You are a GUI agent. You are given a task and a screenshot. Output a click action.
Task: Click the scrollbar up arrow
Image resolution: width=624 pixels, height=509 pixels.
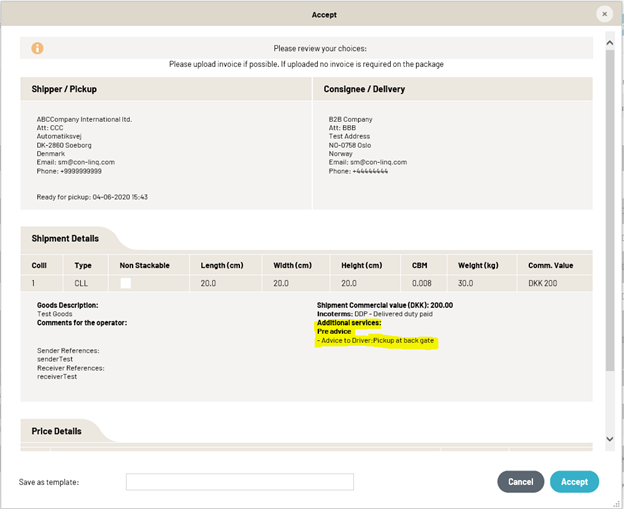(x=610, y=42)
